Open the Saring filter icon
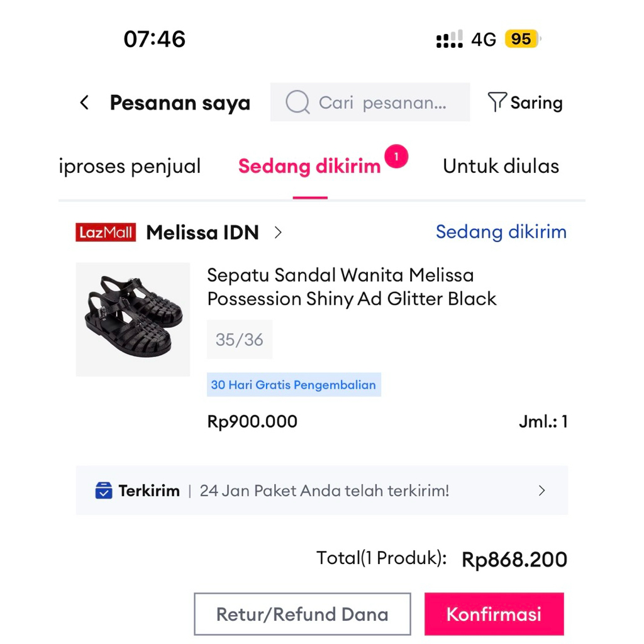This screenshot has height=644, width=644. point(497,102)
